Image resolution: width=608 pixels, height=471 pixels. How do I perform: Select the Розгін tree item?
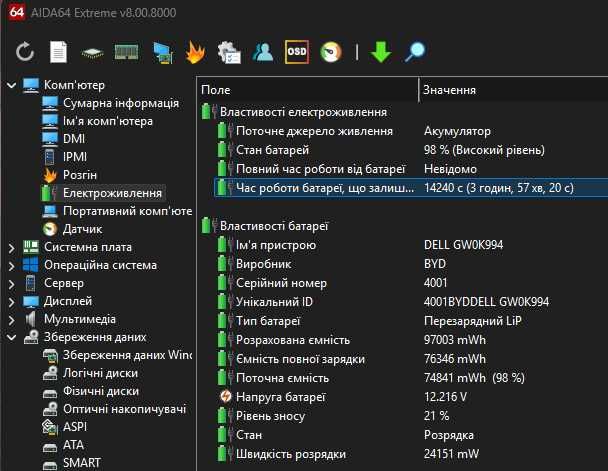[x=79, y=175]
